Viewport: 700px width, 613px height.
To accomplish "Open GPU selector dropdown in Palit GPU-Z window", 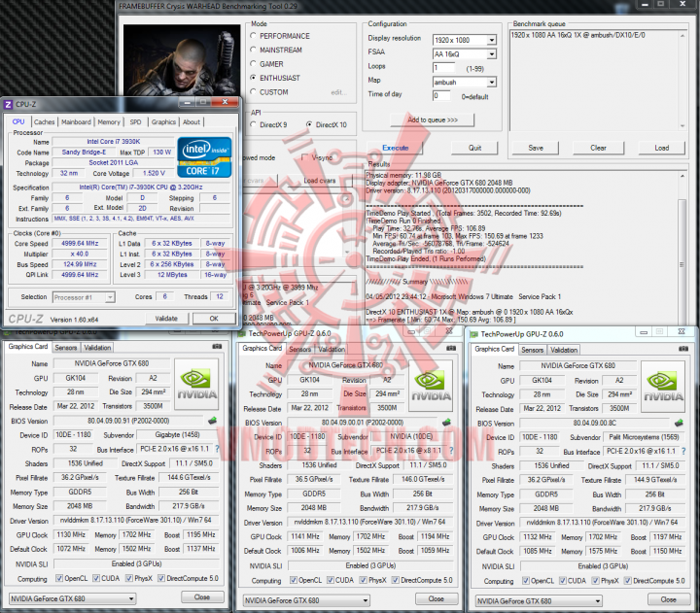I will pos(539,601).
